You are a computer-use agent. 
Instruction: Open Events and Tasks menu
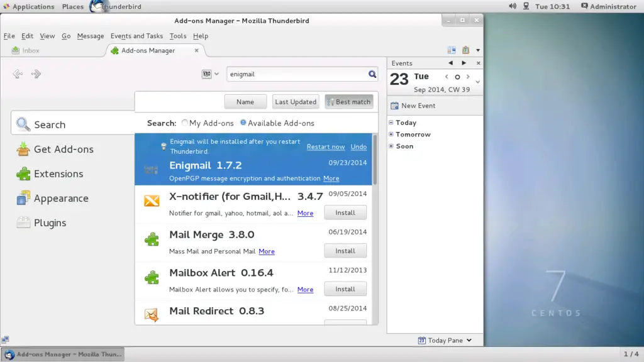point(136,36)
